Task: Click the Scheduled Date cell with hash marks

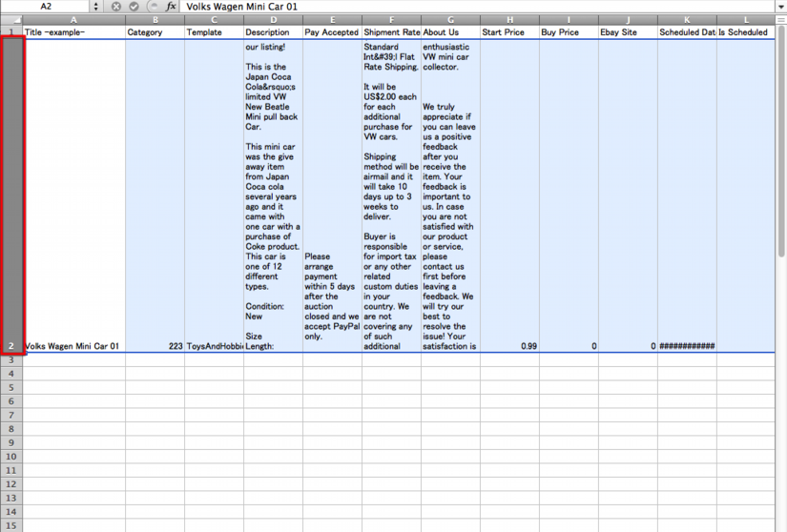Action: pyautogui.click(x=687, y=346)
